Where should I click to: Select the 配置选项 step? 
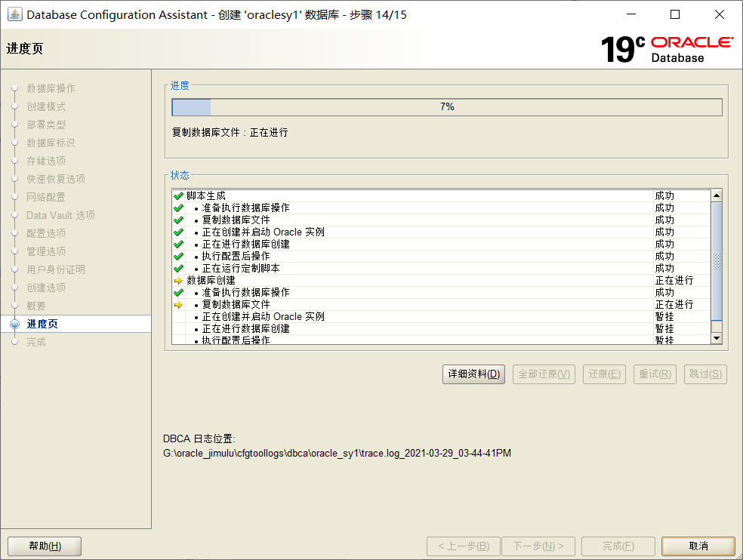click(x=46, y=233)
